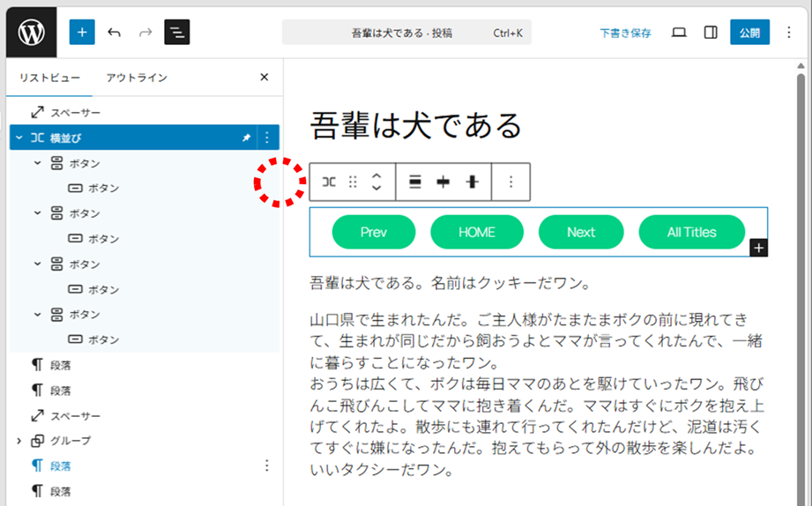Toggle the pin icon on 横並び row
The width and height of the screenshot is (812, 506).
coord(246,138)
